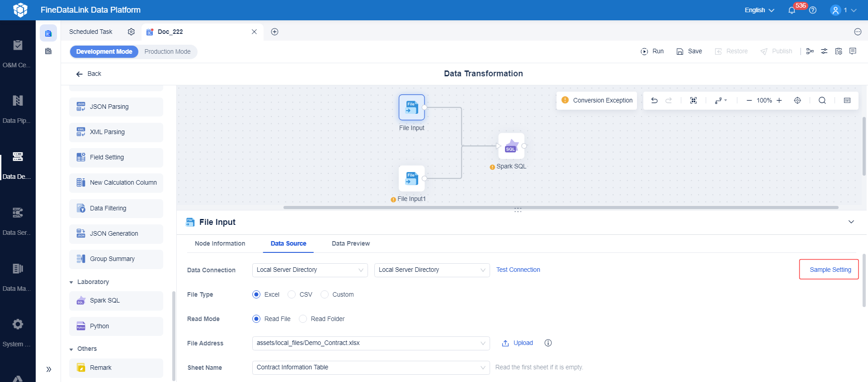
Task: Save the task
Action: (689, 51)
